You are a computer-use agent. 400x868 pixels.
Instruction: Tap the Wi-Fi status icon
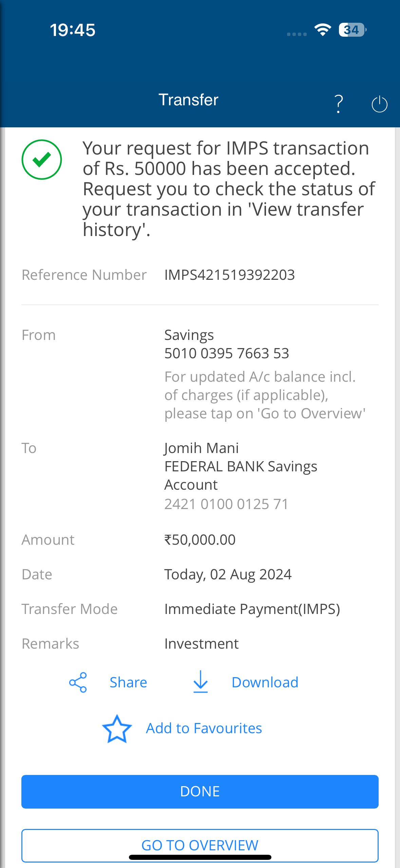pos(323,30)
